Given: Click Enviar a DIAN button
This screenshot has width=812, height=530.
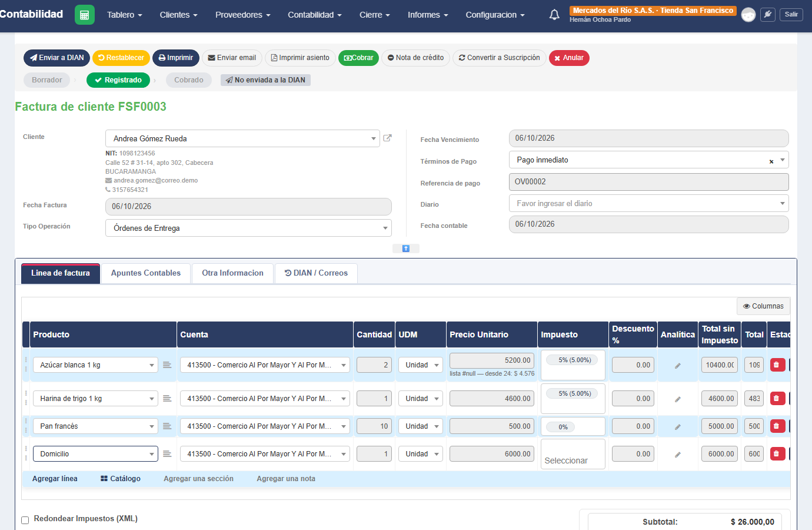Looking at the screenshot, I should point(57,58).
